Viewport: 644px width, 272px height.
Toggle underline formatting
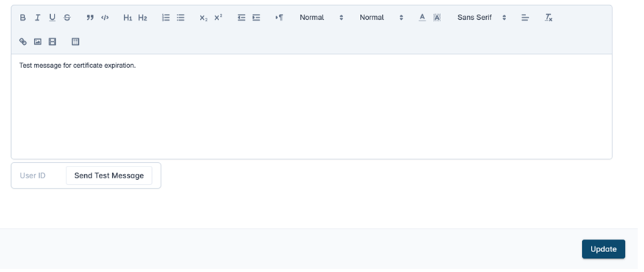tap(52, 18)
